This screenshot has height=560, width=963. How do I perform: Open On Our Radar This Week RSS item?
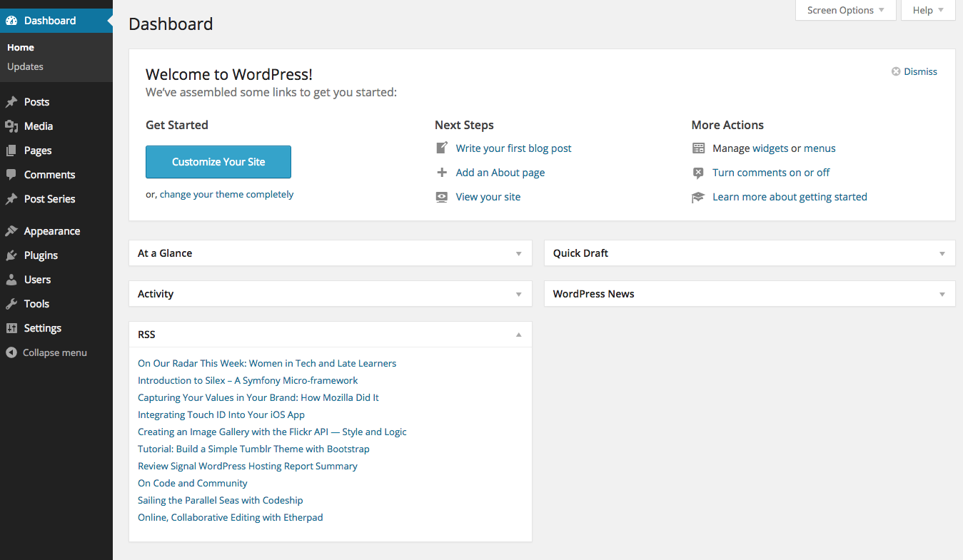[x=267, y=363]
